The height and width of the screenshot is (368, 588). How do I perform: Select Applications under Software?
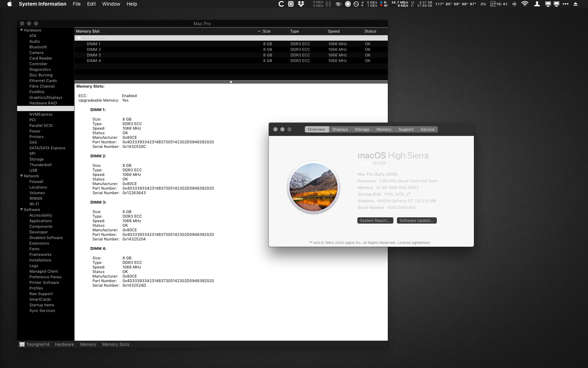pos(41,221)
